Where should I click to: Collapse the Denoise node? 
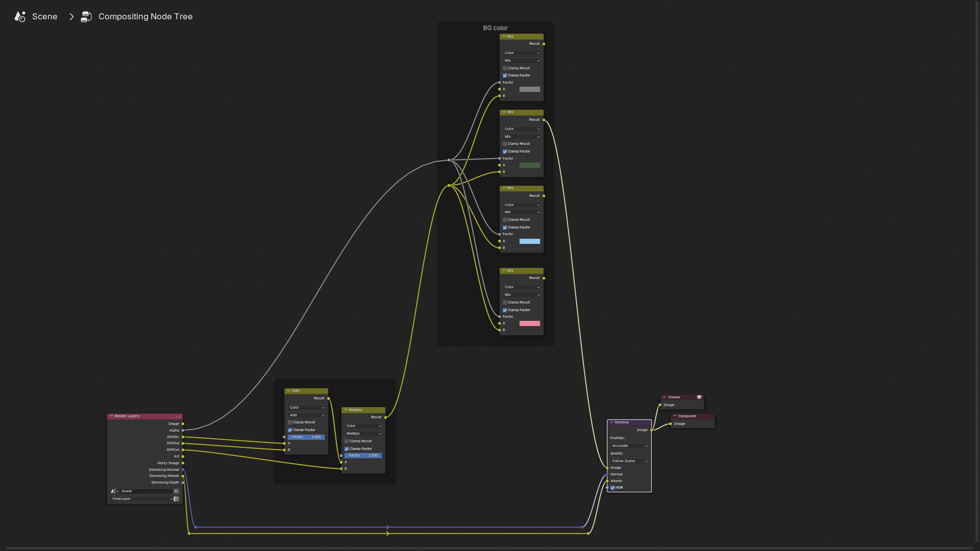[x=611, y=422]
